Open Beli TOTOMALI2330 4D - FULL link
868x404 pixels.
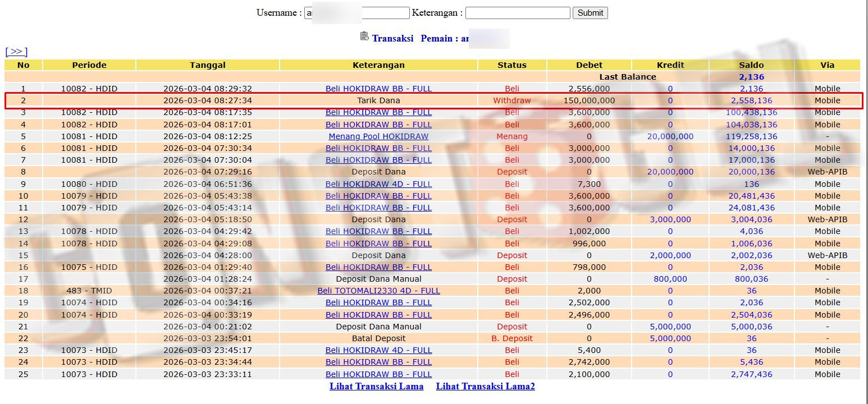point(378,291)
